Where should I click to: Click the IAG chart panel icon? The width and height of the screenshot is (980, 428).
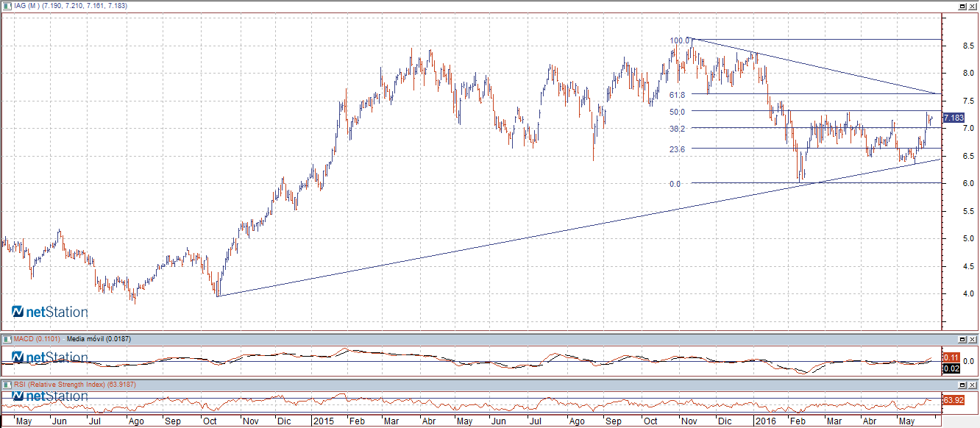pyautogui.click(x=7, y=6)
